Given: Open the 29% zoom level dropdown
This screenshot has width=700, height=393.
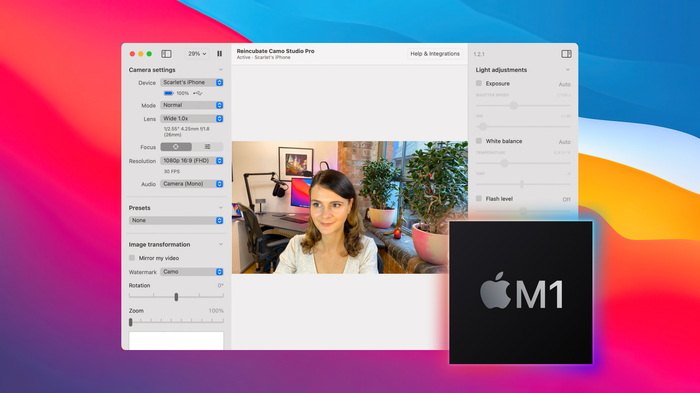Looking at the screenshot, I should (x=197, y=54).
